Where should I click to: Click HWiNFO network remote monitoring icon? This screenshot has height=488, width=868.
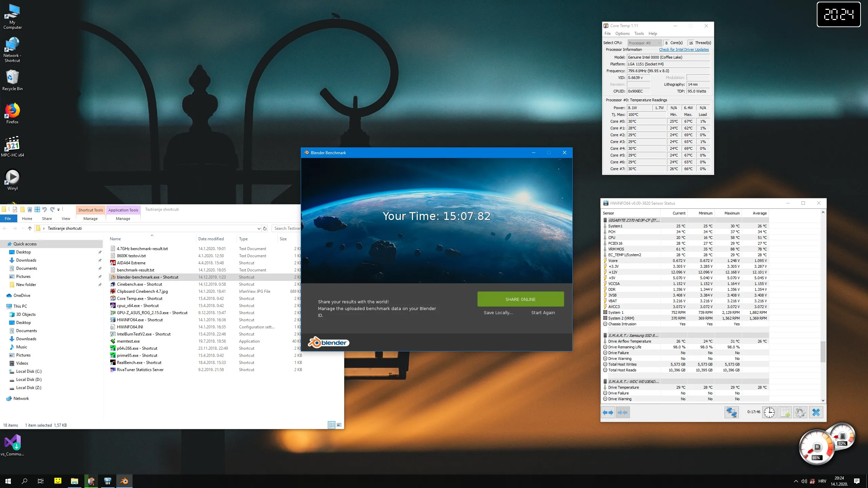[x=731, y=412]
